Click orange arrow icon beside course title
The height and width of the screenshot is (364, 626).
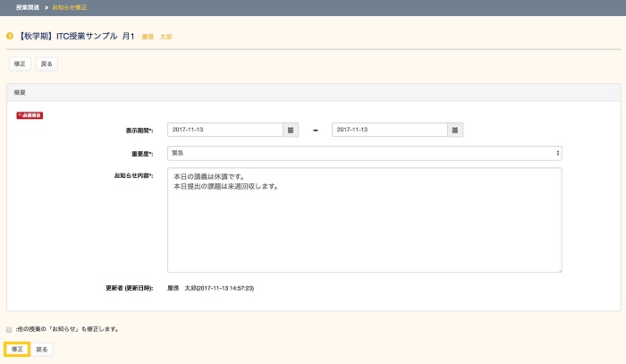(x=10, y=37)
